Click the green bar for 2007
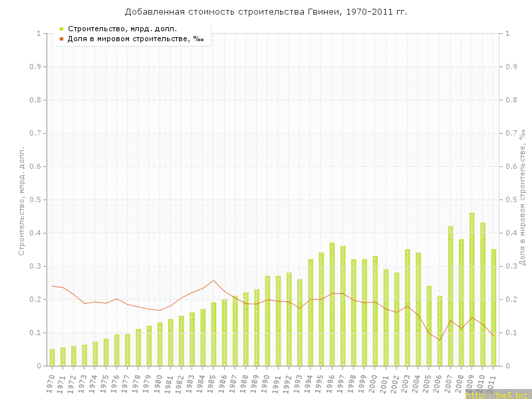 coord(450,296)
